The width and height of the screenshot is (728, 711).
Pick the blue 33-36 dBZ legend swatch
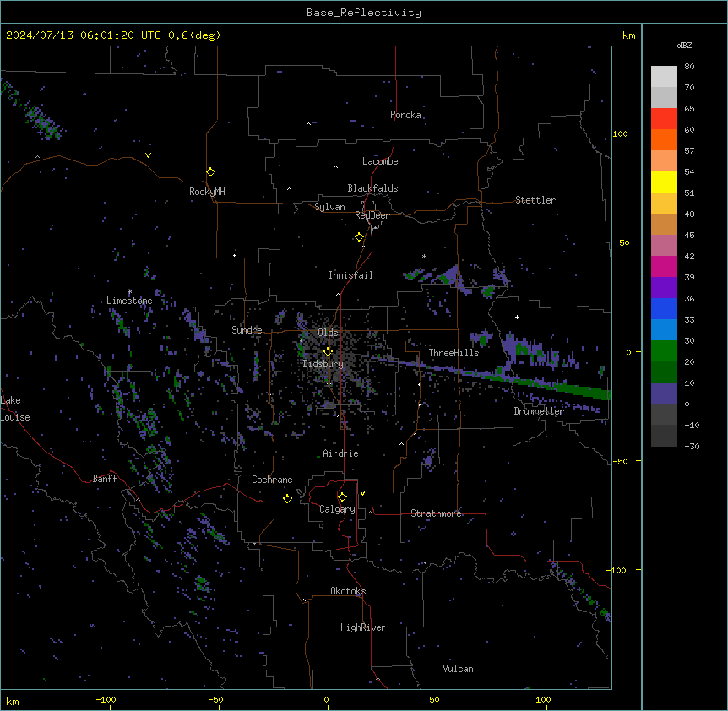(664, 308)
